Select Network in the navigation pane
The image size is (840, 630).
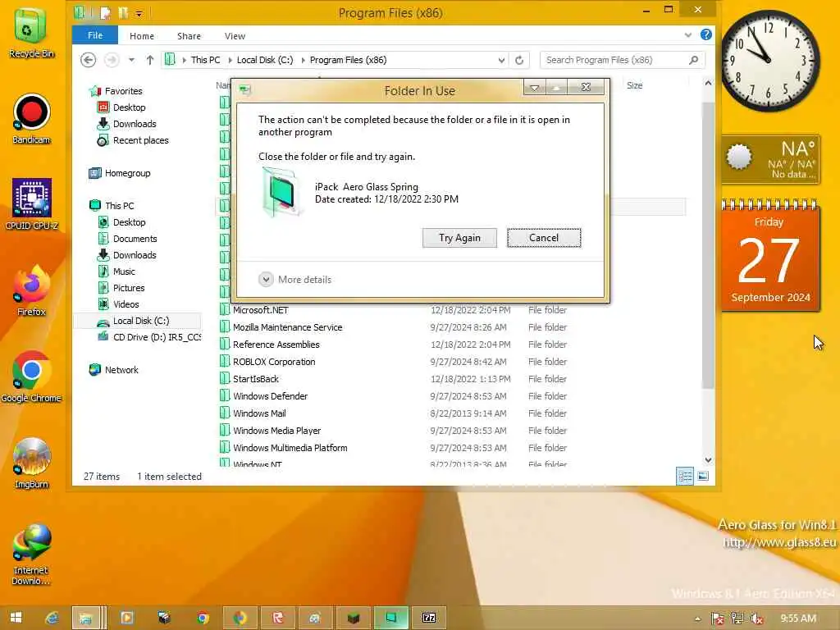[x=121, y=370]
